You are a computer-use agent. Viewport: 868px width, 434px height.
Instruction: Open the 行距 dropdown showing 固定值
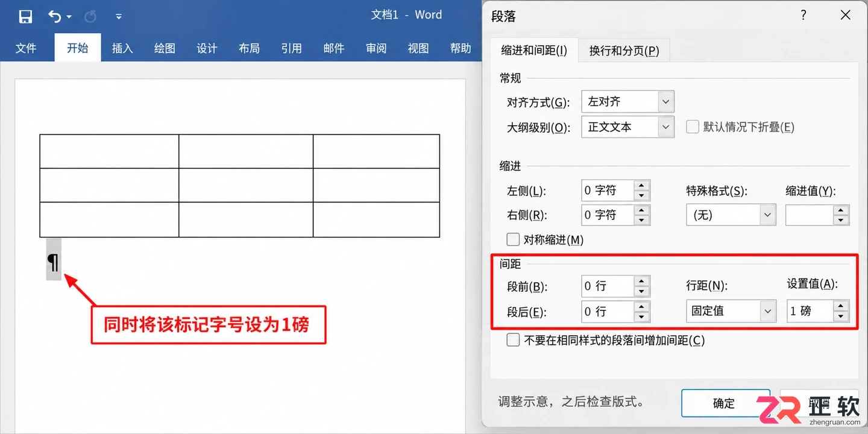pyautogui.click(x=731, y=311)
